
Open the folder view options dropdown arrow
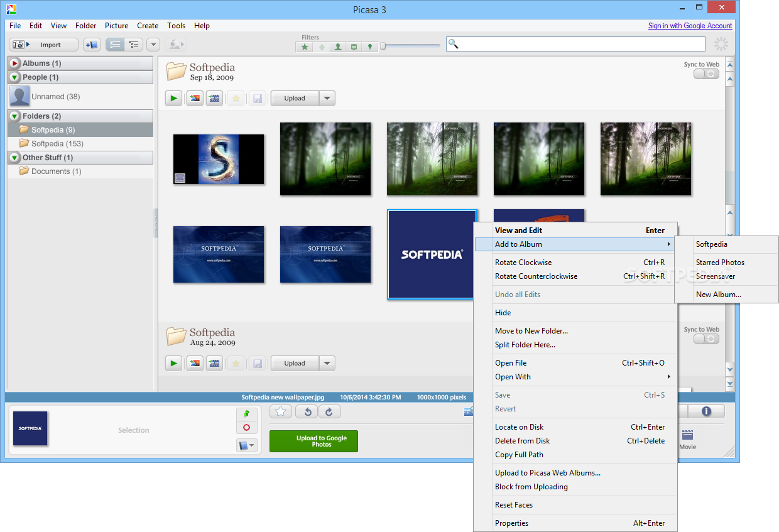coord(153,45)
